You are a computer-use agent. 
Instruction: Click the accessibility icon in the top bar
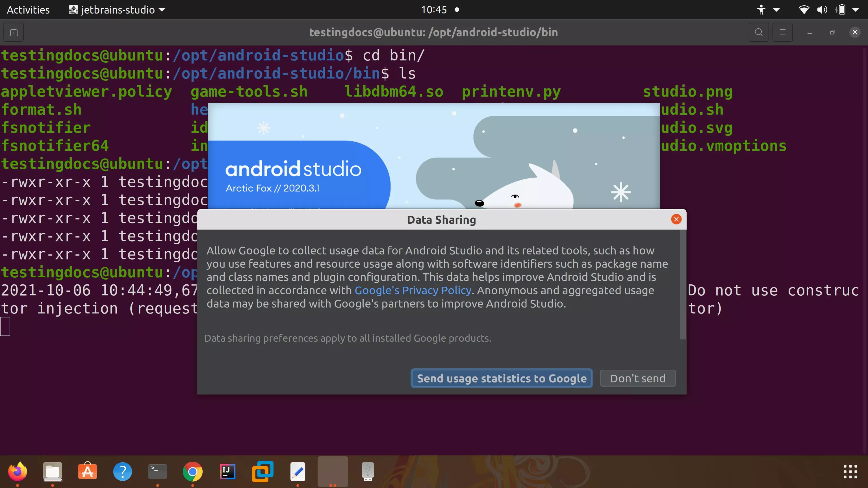761,9
